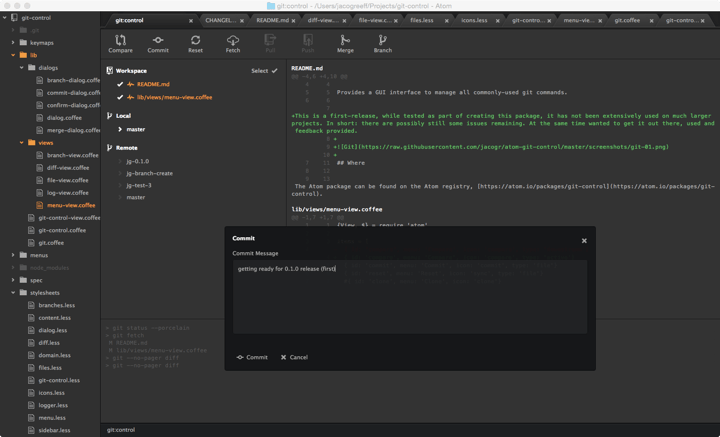
Task: Click the Fetch cloud icon
Action: click(x=232, y=41)
